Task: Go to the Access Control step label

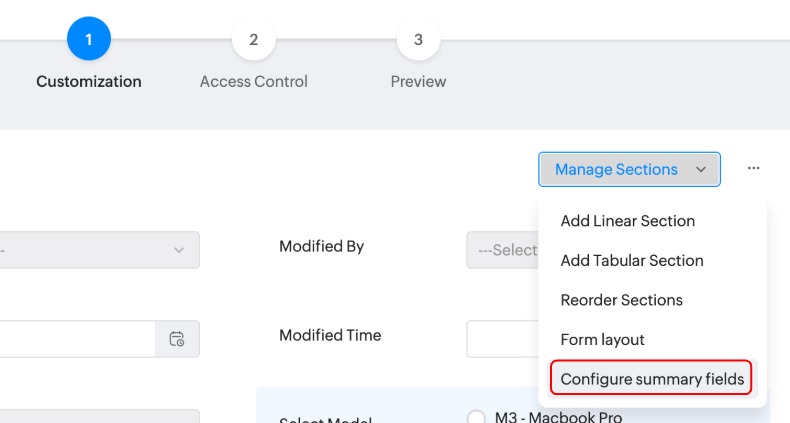Action: click(253, 82)
